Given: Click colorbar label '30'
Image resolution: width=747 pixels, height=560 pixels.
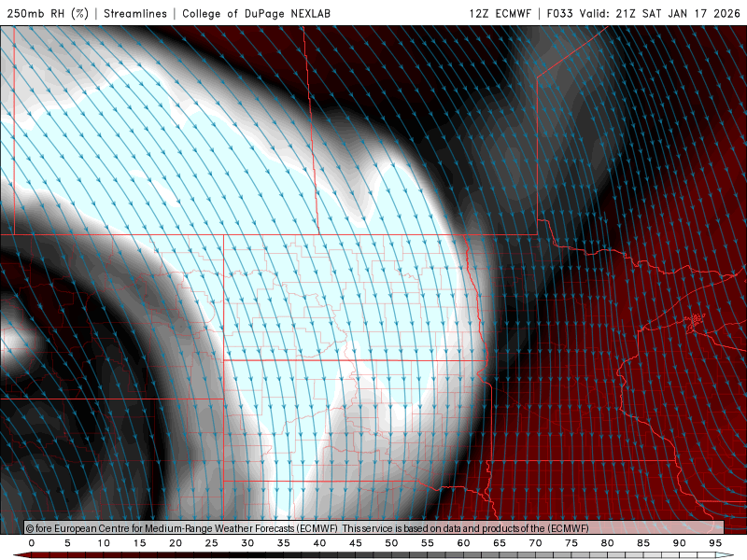Looking at the screenshot, I should (247, 543).
